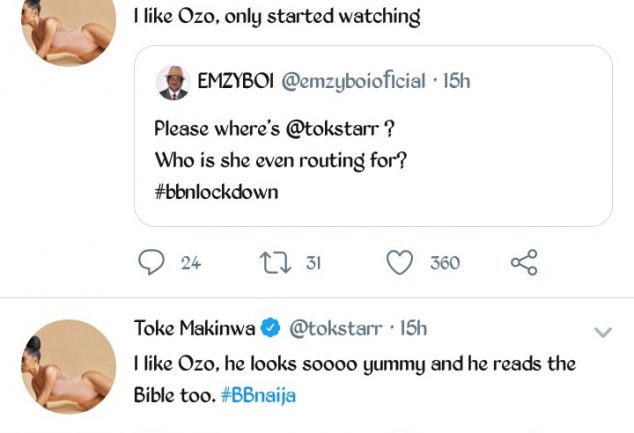Like the tweet with the heart icon
Screen dimensions: 634x433
pyautogui.click(x=399, y=262)
